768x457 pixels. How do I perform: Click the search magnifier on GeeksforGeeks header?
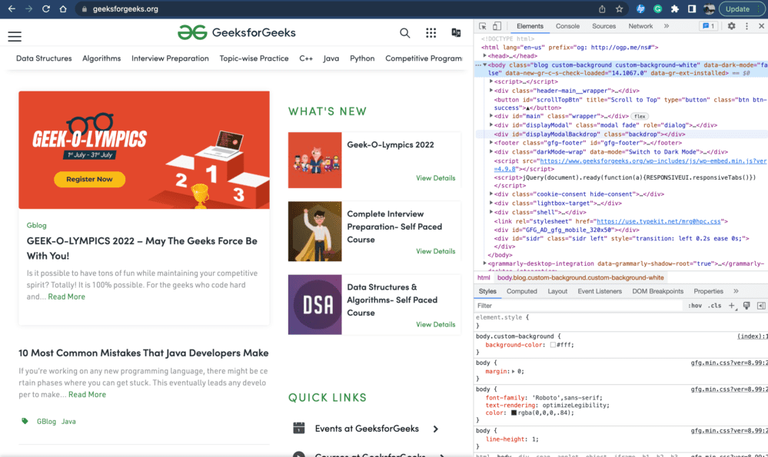(405, 33)
